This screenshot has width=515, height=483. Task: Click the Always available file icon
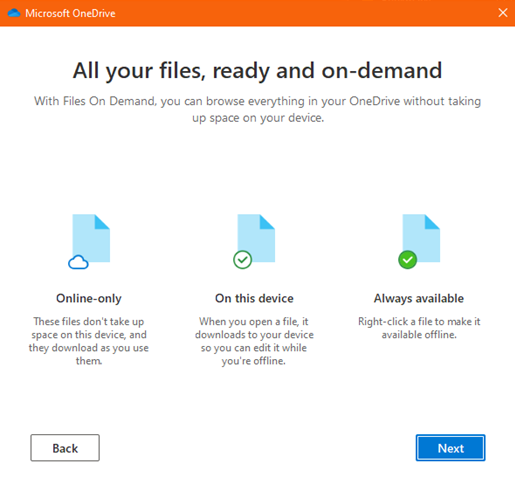(421, 238)
